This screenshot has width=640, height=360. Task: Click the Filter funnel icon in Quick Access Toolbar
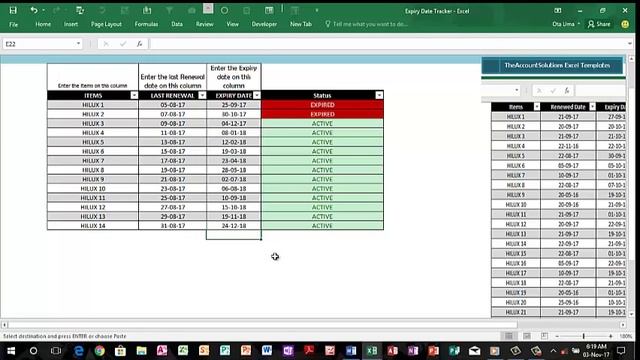tap(169, 10)
